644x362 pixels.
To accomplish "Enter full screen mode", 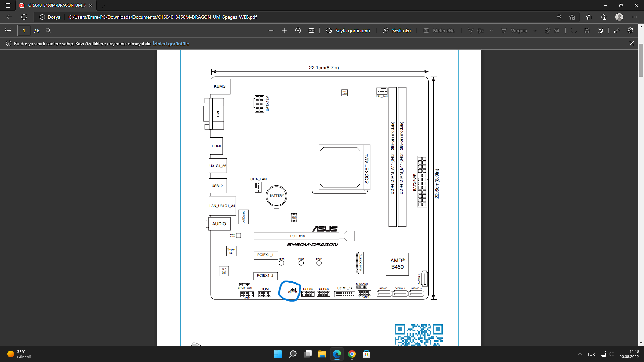I will (x=617, y=31).
